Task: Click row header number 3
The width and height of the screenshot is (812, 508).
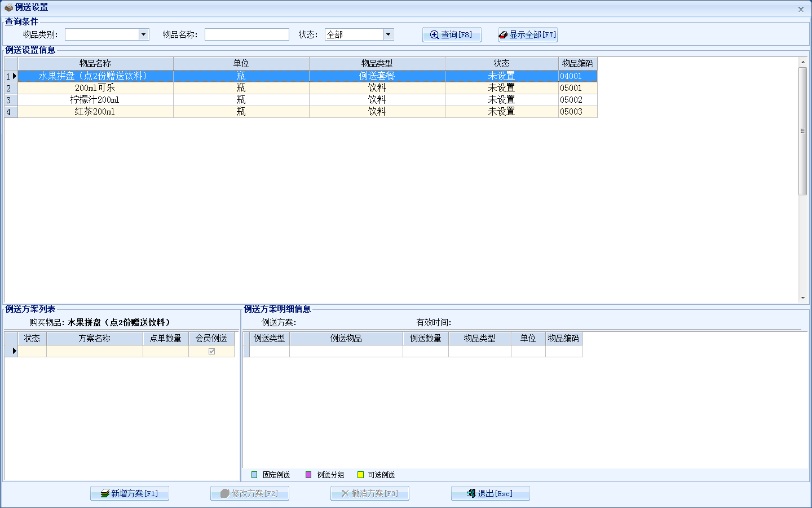Action: [11, 100]
